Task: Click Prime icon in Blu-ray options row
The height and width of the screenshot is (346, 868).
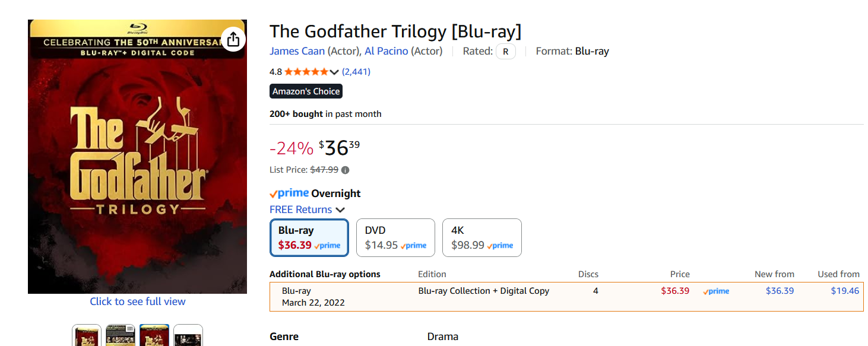Action: (x=716, y=291)
